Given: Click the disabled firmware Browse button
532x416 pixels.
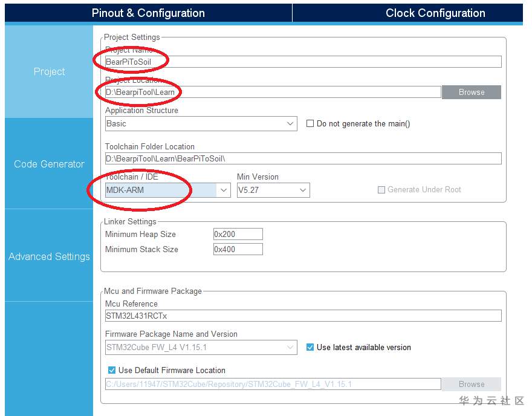Looking at the screenshot, I should [472, 384].
